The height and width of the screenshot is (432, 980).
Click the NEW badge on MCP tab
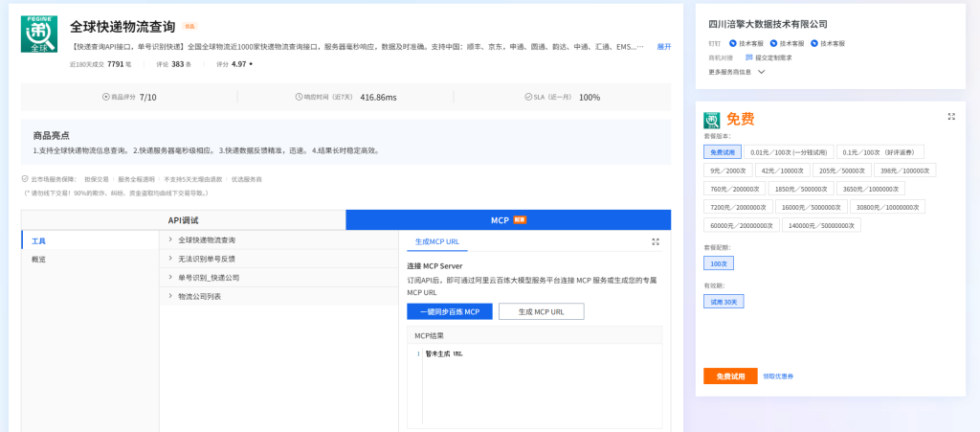520,220
